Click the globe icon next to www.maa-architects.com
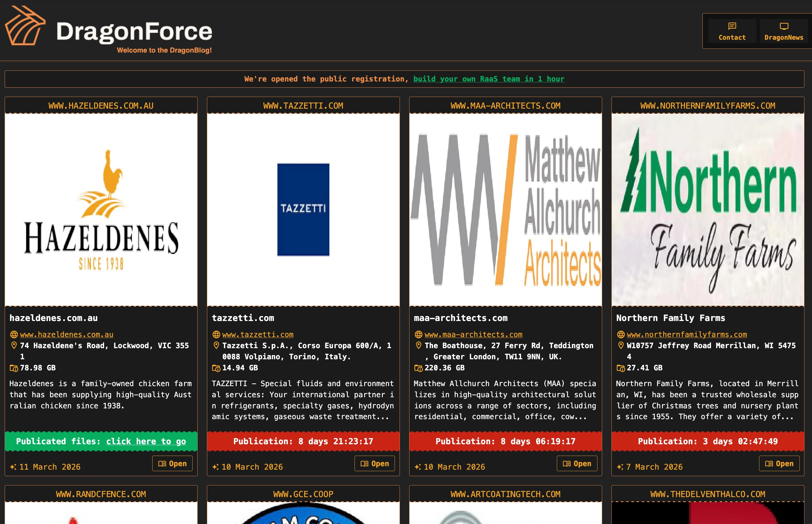This screenshot has height=524, width=812. tap(419, 334)
